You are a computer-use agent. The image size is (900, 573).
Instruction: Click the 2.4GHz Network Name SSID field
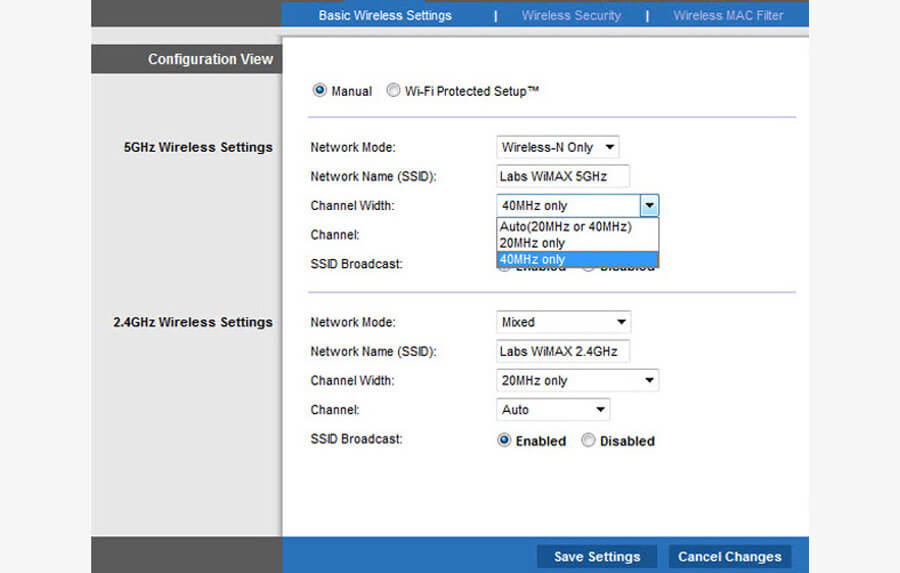click(x=563, y=352)
